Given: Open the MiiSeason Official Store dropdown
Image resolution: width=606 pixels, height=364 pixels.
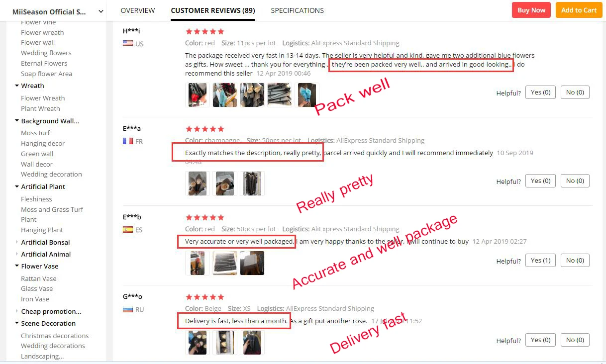Looking at the screenshot, I should coord(101,11).
